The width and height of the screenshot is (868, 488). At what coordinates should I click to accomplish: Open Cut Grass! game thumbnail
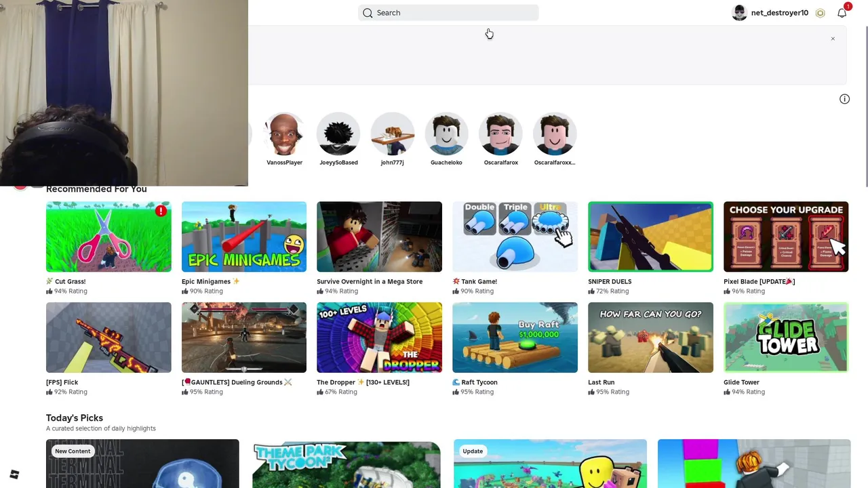[108, 237]
